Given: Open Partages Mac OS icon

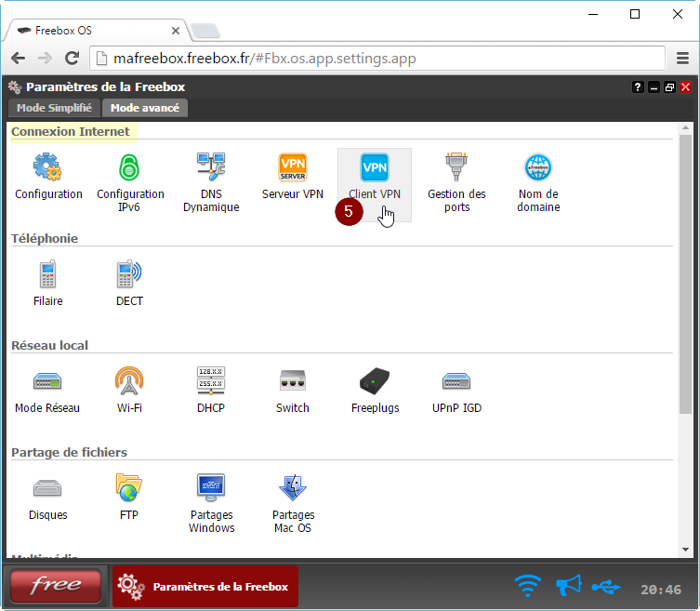Looking at the screenshot, I should click(x=293, y=487).
